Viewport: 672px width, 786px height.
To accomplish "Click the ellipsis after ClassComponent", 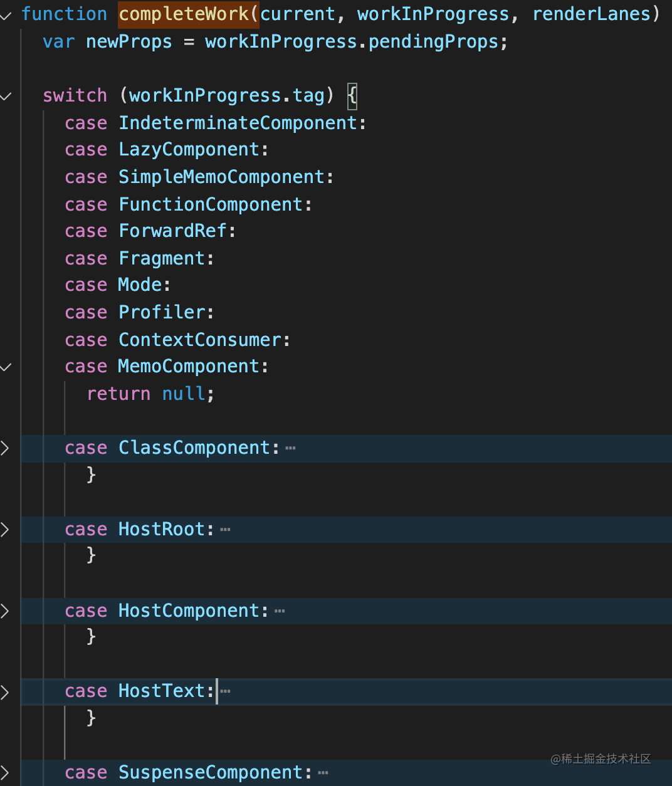I will point(290,448).
